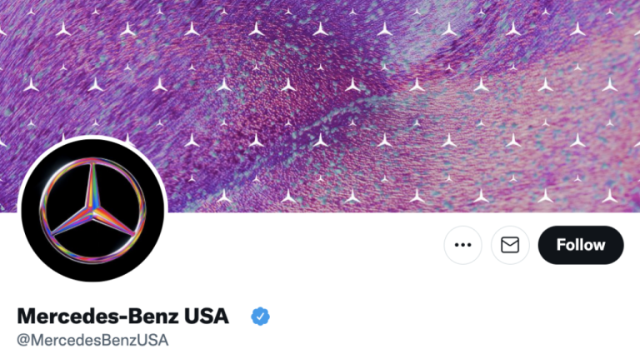This screenshot has height=364, width=640.
Task: Click the blue verified checkmark badge
Action: click(260, 317)
